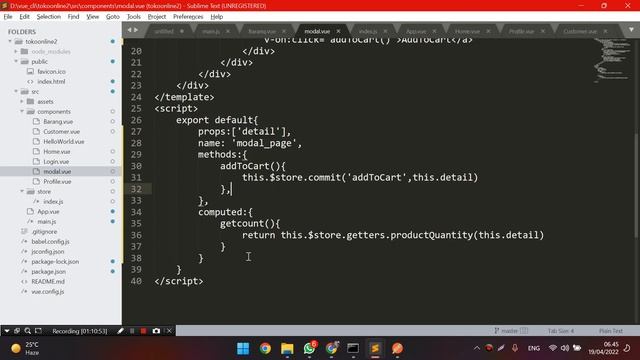Click the recorder's magnifier zoom icon

tap(27, 331)
